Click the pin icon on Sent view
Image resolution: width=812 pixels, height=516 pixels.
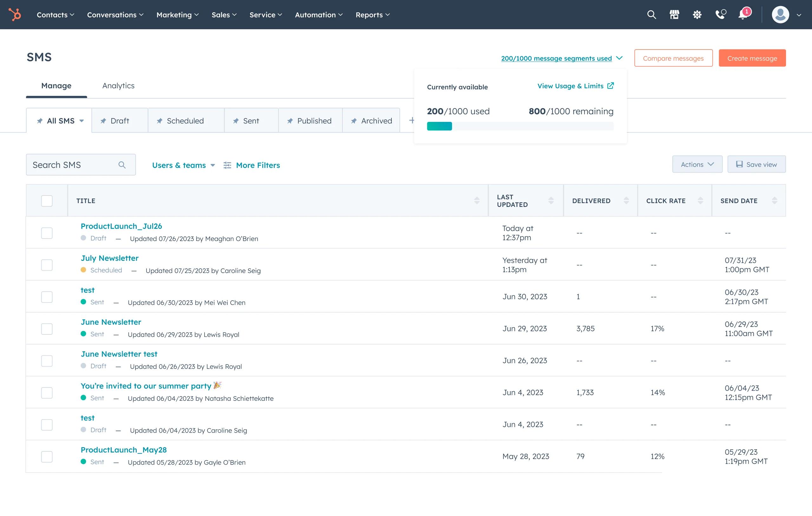coord(236,121)
